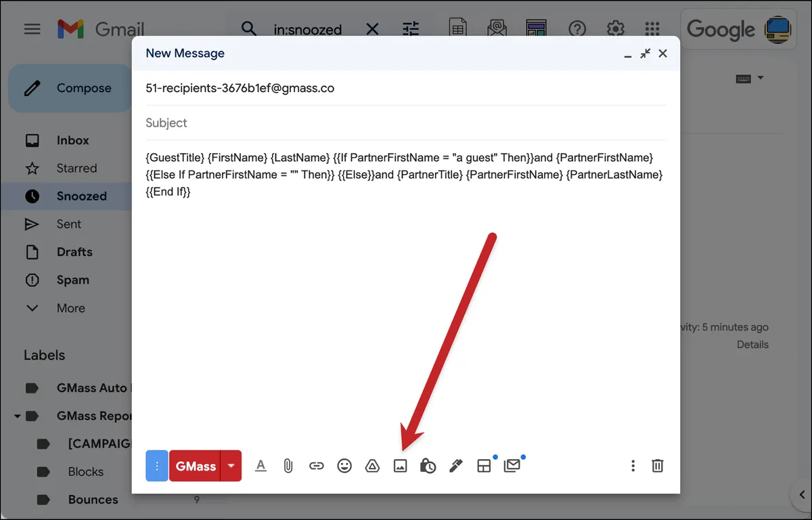
Task: Open the Gmail main menu hamburger
Action: (x=32, y=29)
